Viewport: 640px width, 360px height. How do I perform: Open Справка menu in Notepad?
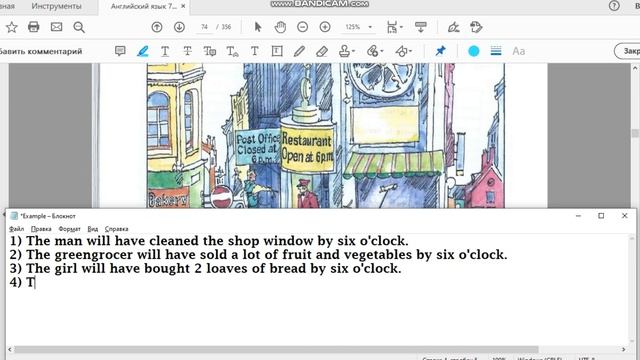tap(116, 229)
